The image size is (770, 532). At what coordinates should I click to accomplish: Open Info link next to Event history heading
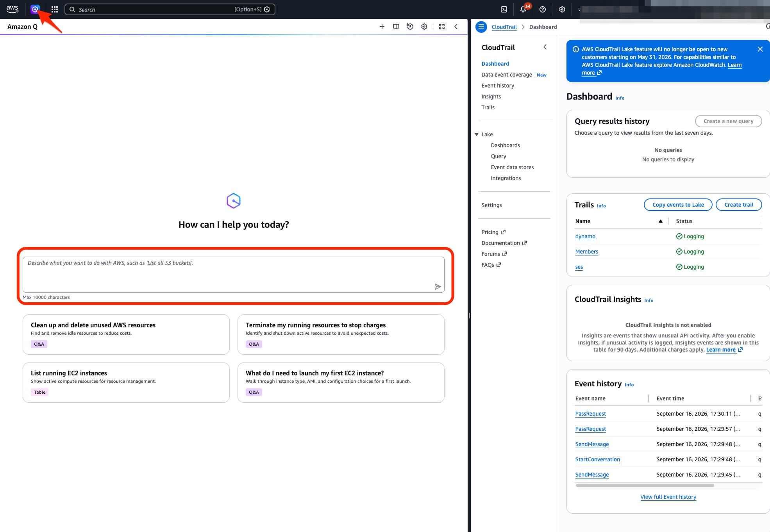pyautogui.click(x=629, y=385)
